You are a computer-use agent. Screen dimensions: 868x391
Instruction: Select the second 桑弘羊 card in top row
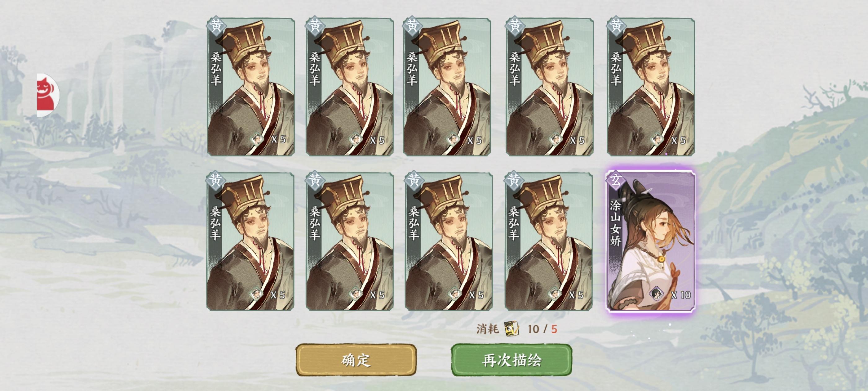click(350, 87)
